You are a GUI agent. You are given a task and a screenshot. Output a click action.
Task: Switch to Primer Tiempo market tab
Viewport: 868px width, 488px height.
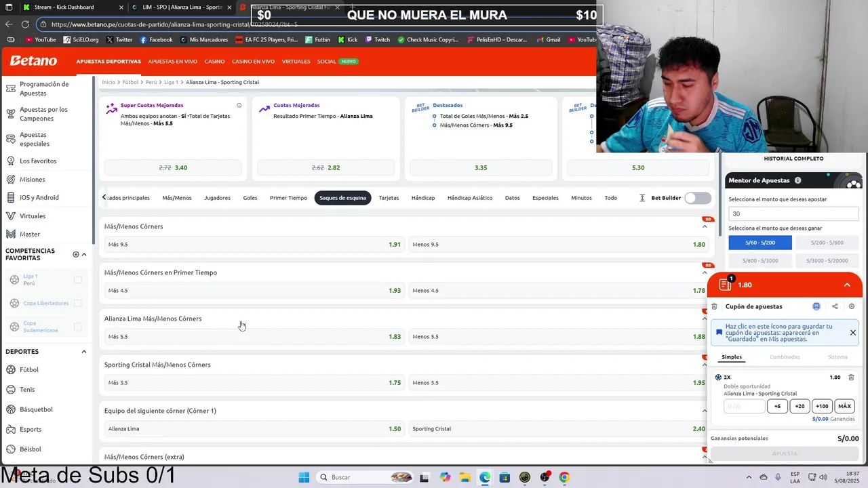(288, 198)
